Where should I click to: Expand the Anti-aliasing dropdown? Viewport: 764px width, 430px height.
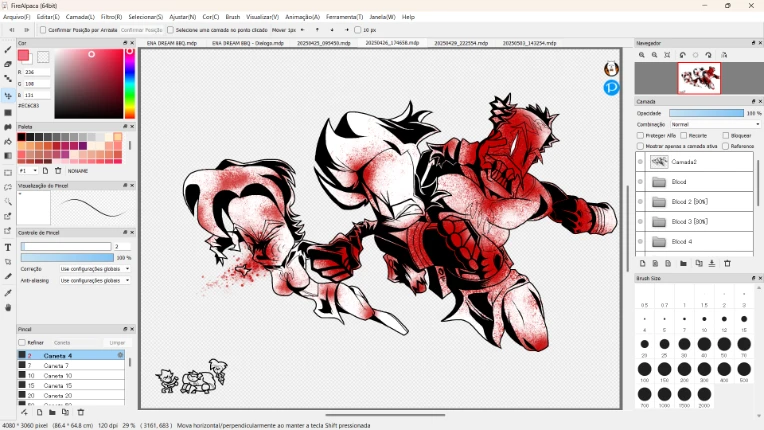94,281
